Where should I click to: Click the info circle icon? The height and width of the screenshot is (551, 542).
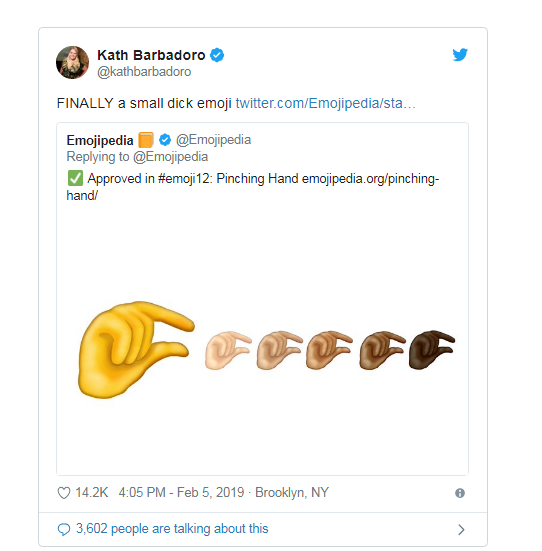460,493
